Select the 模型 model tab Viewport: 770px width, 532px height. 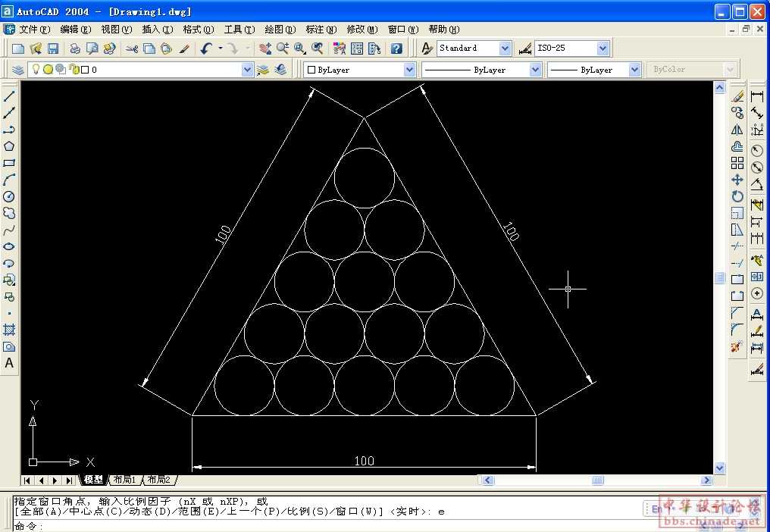(92, 480)
